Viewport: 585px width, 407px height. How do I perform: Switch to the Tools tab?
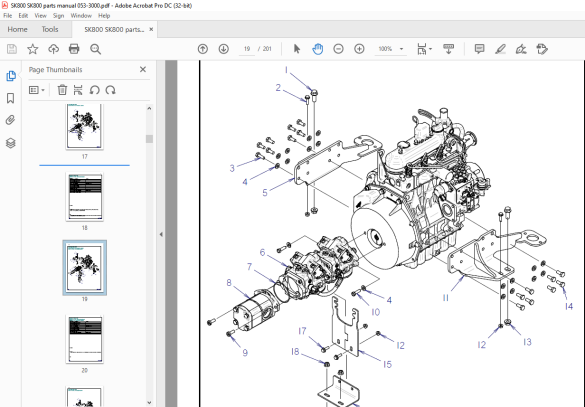[50, 29]
